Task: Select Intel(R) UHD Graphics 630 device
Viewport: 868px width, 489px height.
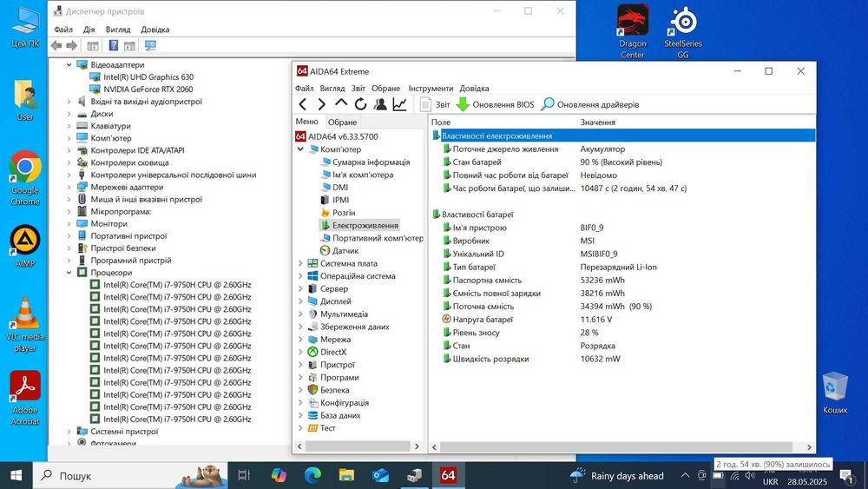Action: coord(148,76)
